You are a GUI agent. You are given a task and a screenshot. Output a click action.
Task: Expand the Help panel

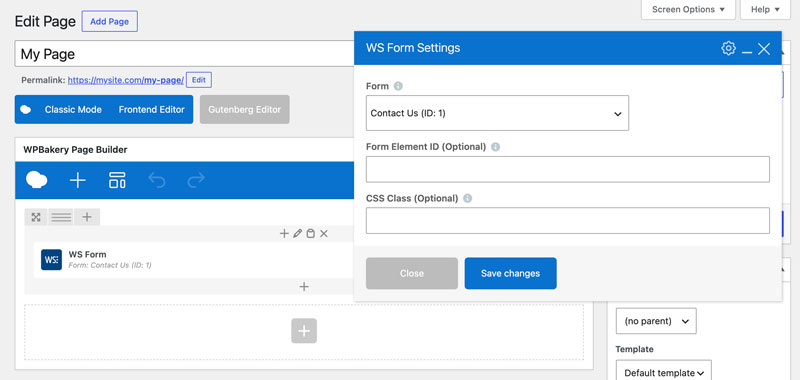pos(765,9)
